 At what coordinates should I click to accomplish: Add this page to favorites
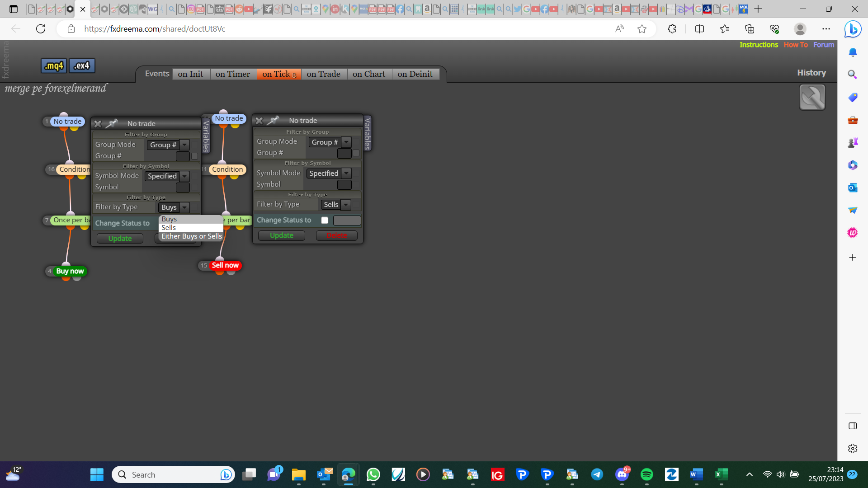(x=642, y=29)
